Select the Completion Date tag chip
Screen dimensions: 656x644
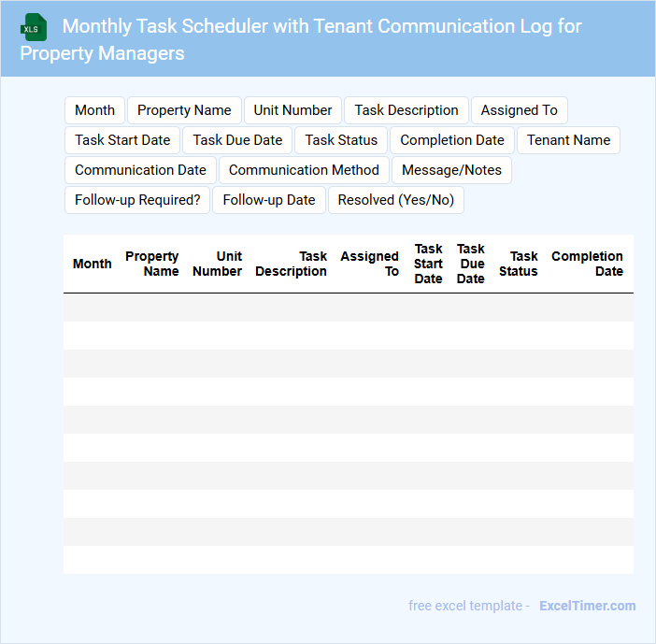[x=452, y=140]
